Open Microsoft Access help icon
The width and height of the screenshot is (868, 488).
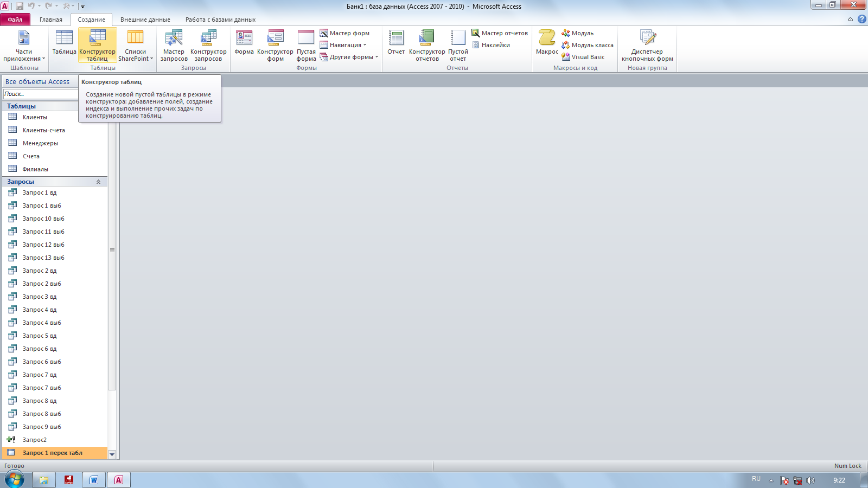tap(861, 19)
